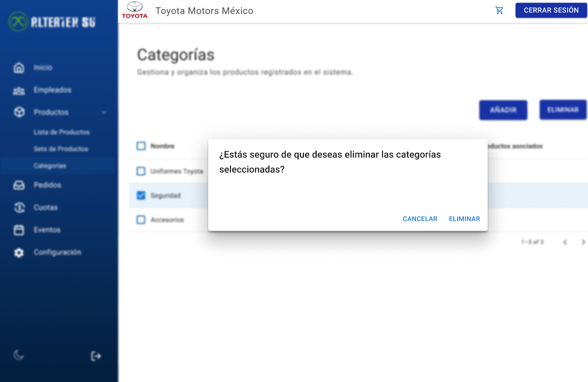Click the Accesorios category name

click(x=167, y=220)
